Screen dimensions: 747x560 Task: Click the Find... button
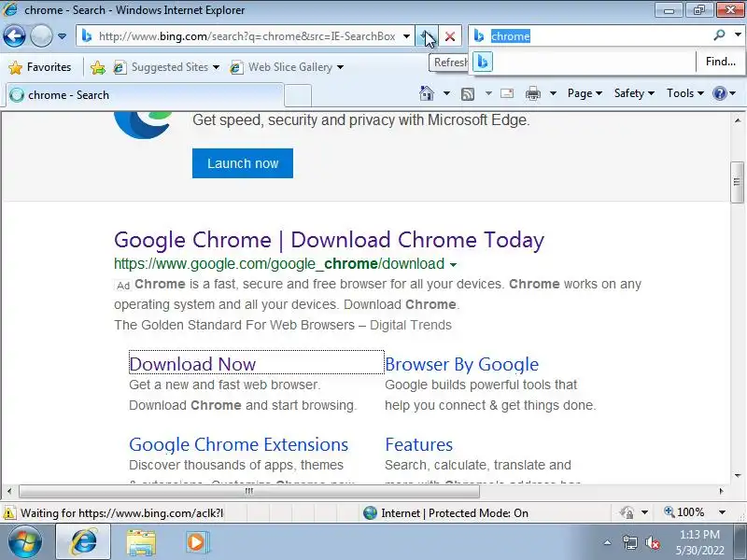720,62
